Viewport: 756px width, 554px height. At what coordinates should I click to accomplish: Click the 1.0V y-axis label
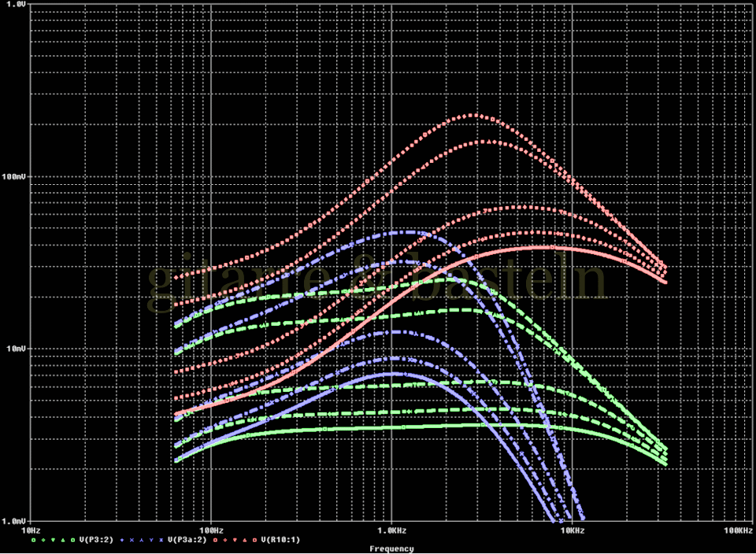tap(15, 5)
